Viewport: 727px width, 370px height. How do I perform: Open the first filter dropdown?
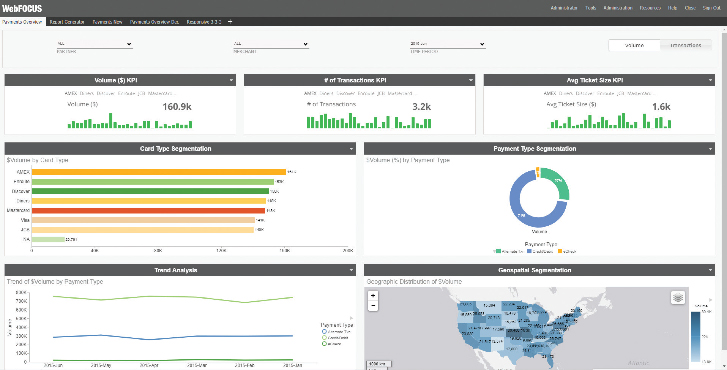click(x=95, y=44)
